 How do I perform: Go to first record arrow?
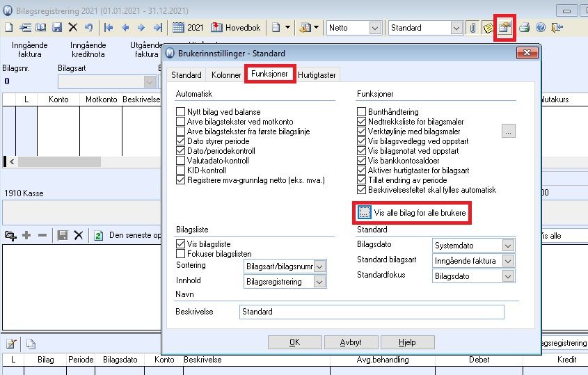109,27
